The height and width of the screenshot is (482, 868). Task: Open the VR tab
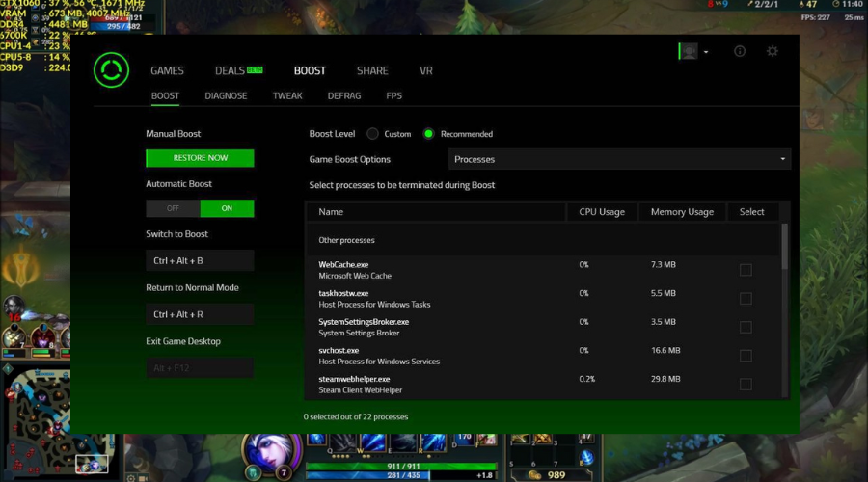point(425,70)
